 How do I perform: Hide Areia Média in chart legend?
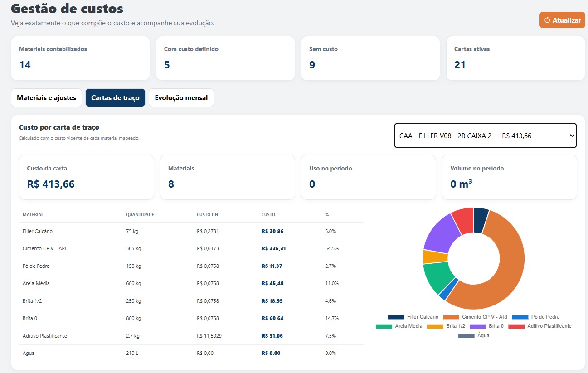(x=399, y=326)
